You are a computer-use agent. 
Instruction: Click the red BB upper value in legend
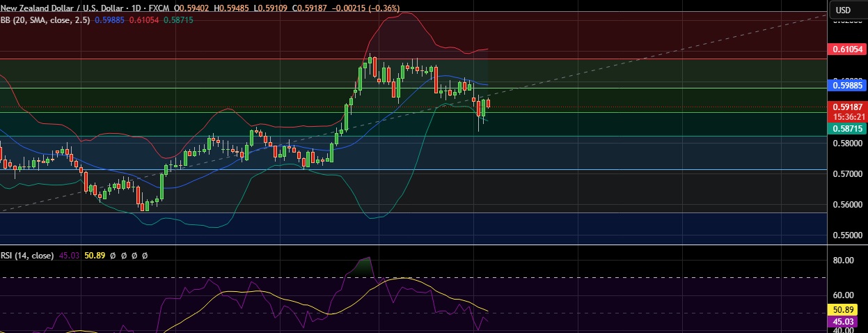pos(147,21)
